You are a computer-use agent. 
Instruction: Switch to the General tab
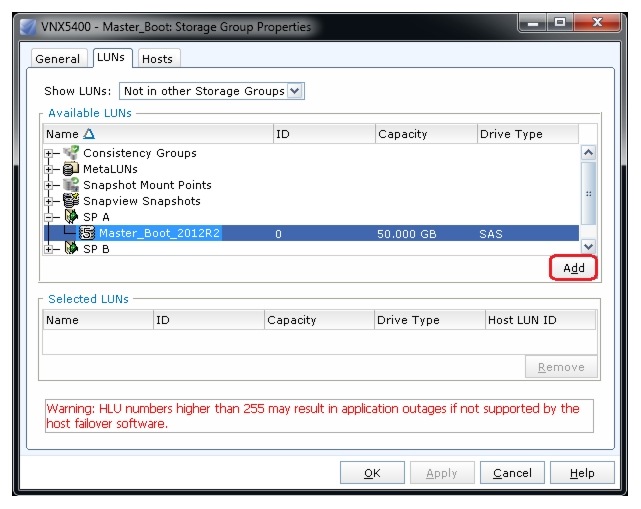pos(58,59)
